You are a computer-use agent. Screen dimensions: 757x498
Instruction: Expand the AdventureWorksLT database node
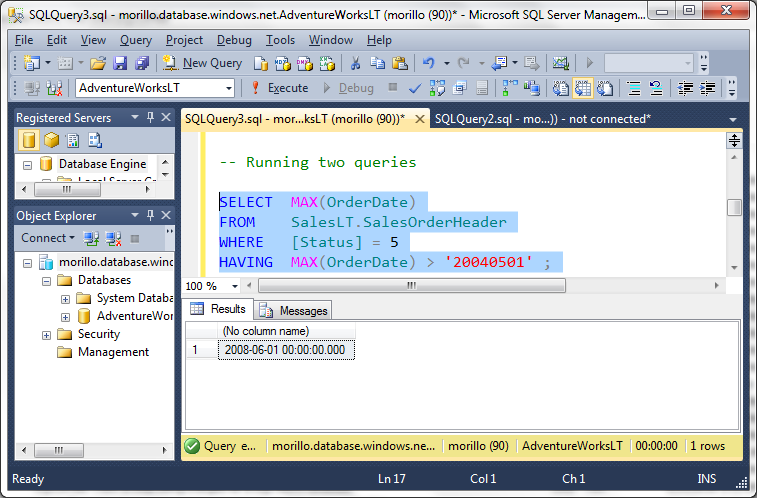[65, 317]
